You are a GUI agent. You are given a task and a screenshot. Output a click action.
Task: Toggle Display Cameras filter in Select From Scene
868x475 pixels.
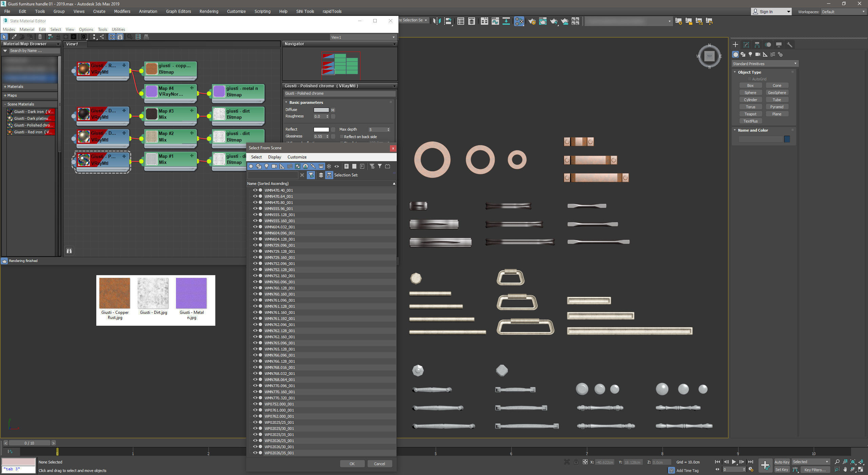point(274,166)
